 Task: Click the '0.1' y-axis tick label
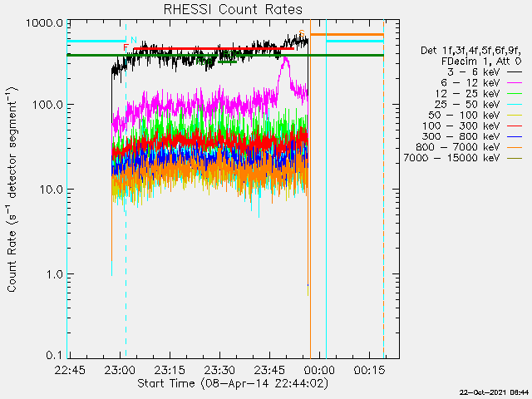[x=54, y=355]
